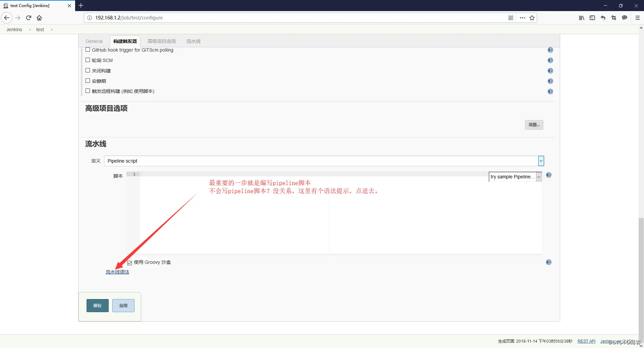Open help for Groovy sandbox option
This screenshot has width=644, height=348.
(549, 262)
